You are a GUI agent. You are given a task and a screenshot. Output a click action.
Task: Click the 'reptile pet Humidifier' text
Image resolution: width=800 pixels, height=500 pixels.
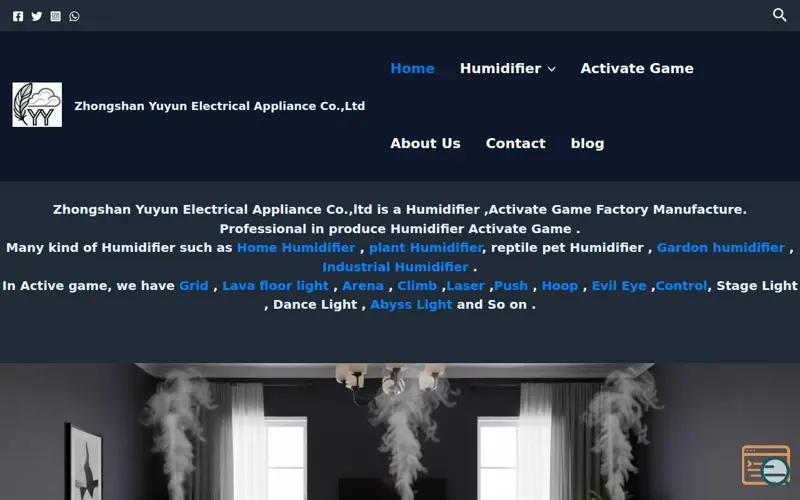point(567,247)
